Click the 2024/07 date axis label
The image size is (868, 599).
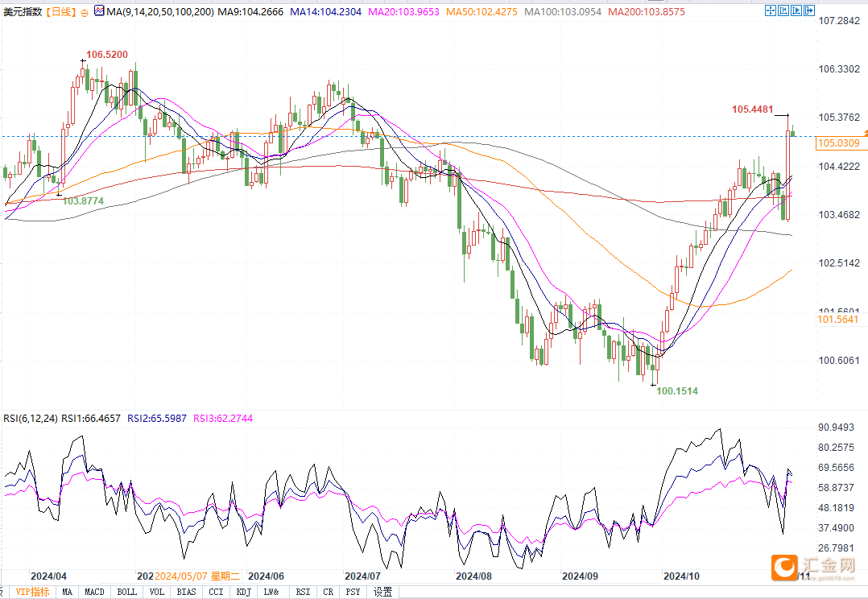tap(362, 576)
